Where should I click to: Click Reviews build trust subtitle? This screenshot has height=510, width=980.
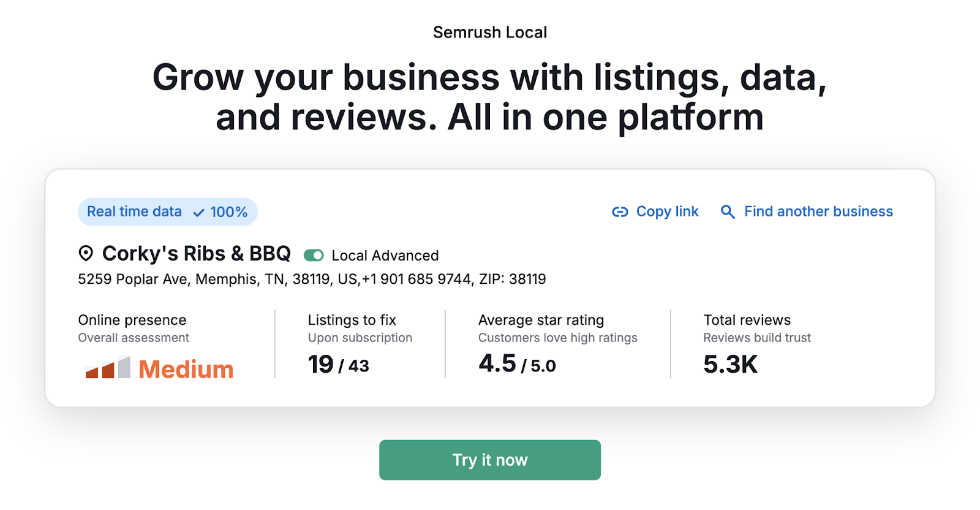(757, 338)
